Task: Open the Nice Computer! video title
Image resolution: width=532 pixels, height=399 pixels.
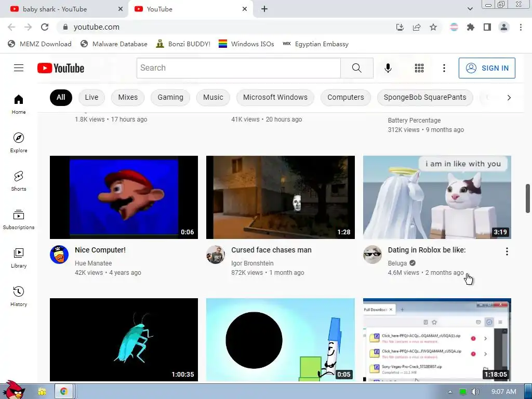Action: point(100,250)
